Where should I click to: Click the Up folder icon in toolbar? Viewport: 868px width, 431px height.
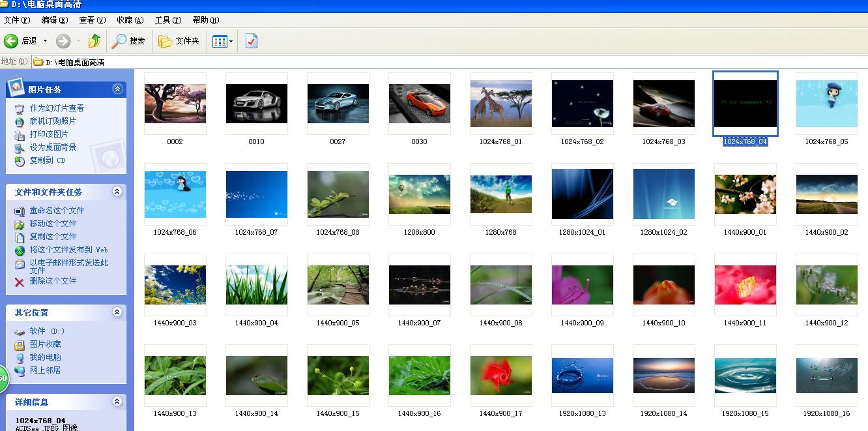click(94, 41)
